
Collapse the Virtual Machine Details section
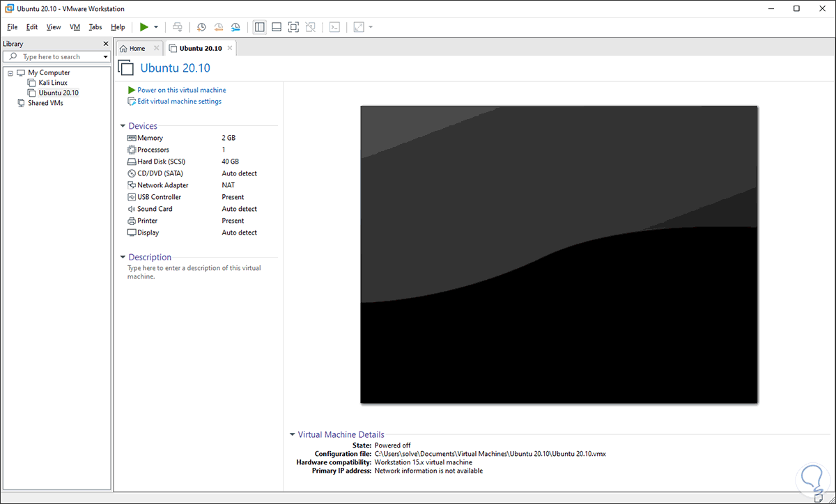coord(293,434)
